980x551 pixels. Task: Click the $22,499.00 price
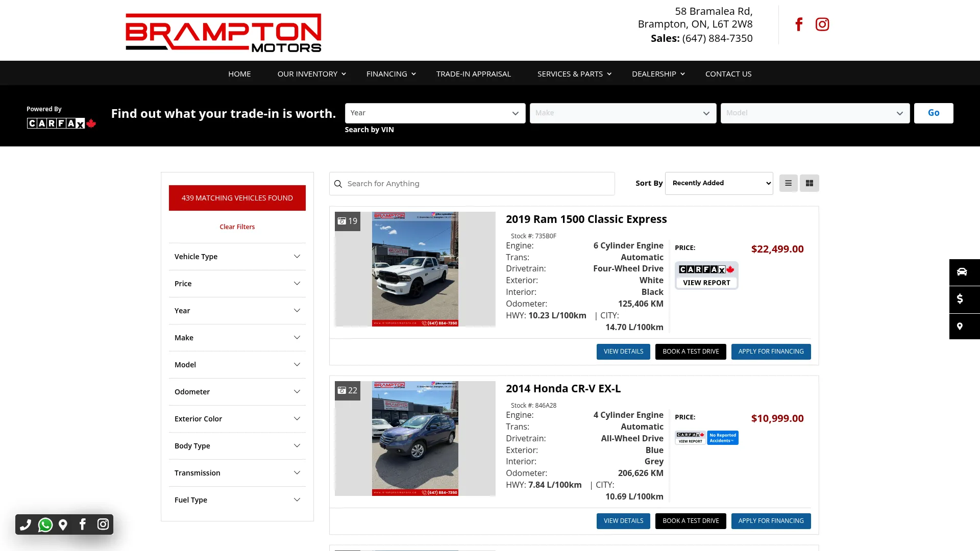777,249
